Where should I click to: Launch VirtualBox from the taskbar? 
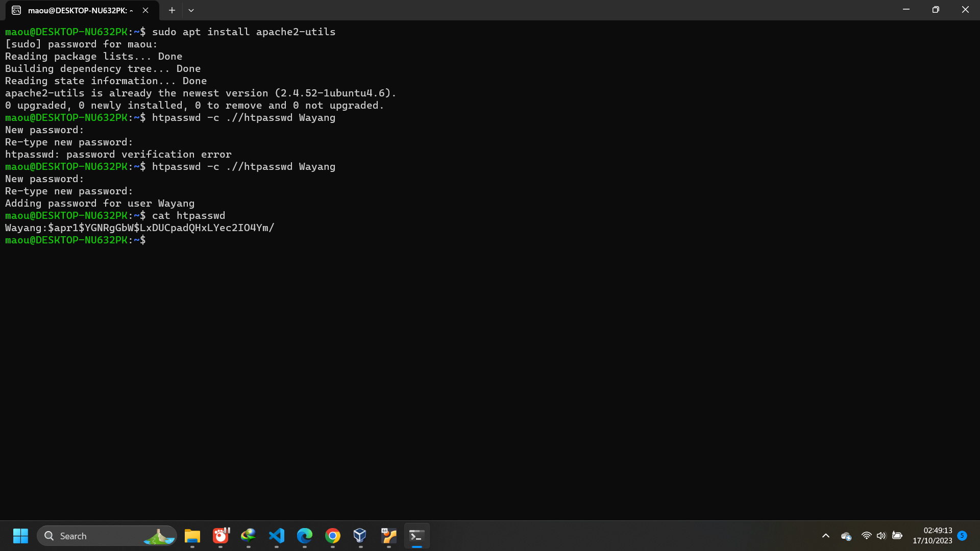pyautogui.click(x=360, y=536)
